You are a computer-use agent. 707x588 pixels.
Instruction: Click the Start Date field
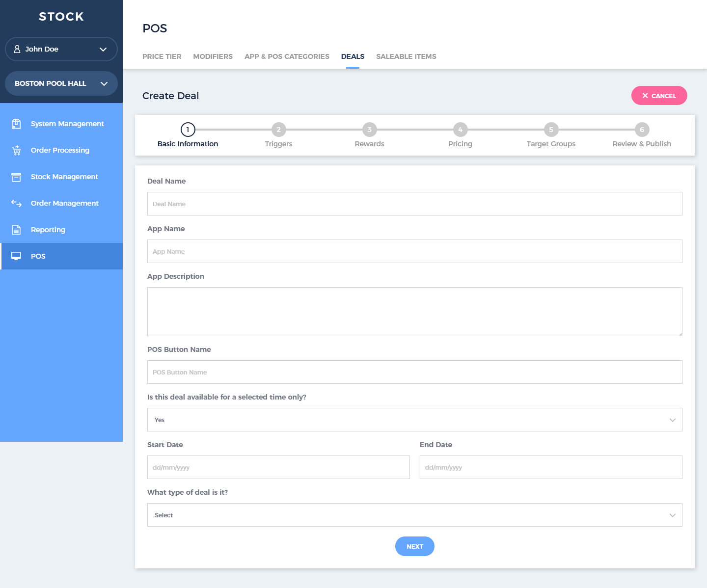click(278, 467)
